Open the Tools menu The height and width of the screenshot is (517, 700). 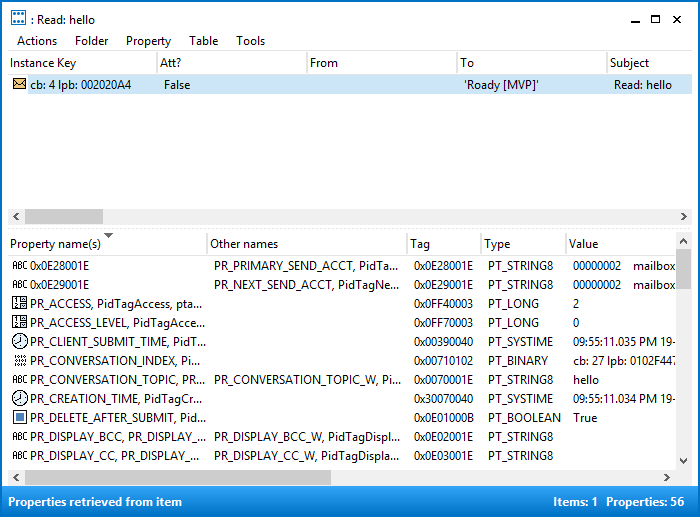251,41
